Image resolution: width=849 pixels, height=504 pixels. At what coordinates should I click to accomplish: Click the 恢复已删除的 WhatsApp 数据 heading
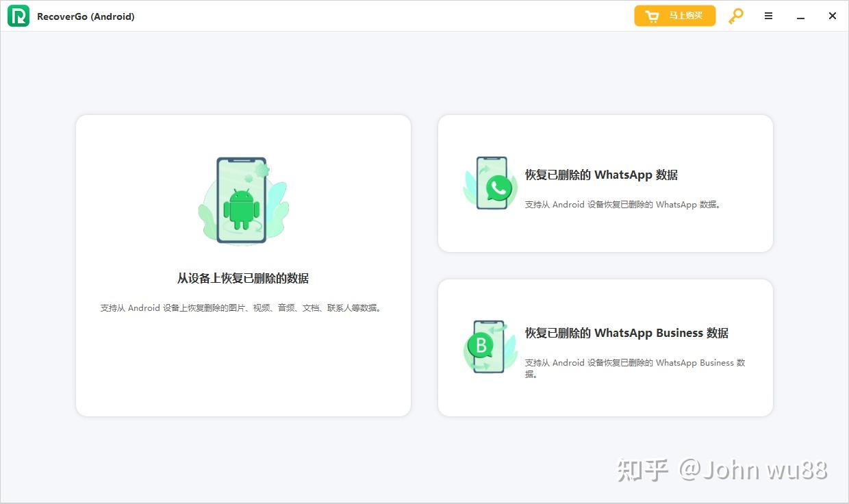click(x=601, y=175)
